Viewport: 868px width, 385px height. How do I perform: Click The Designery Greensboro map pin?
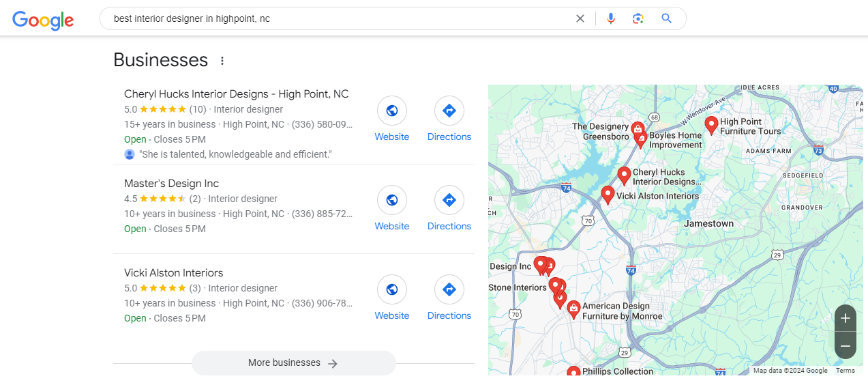(637, 129)
